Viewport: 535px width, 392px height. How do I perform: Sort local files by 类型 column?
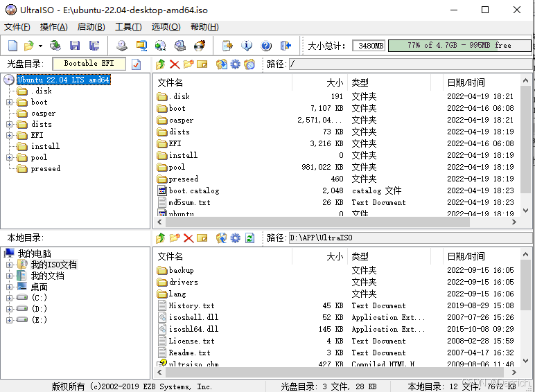click(389, 256)
